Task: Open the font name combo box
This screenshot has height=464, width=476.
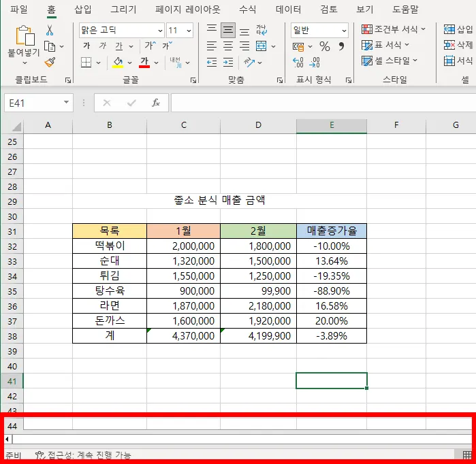Action: tap(122, 31)
